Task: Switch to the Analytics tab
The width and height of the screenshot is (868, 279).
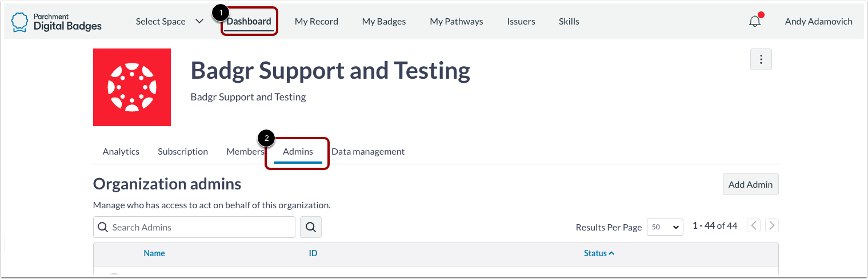Action: pyautogui.click(x=121, y=152)
